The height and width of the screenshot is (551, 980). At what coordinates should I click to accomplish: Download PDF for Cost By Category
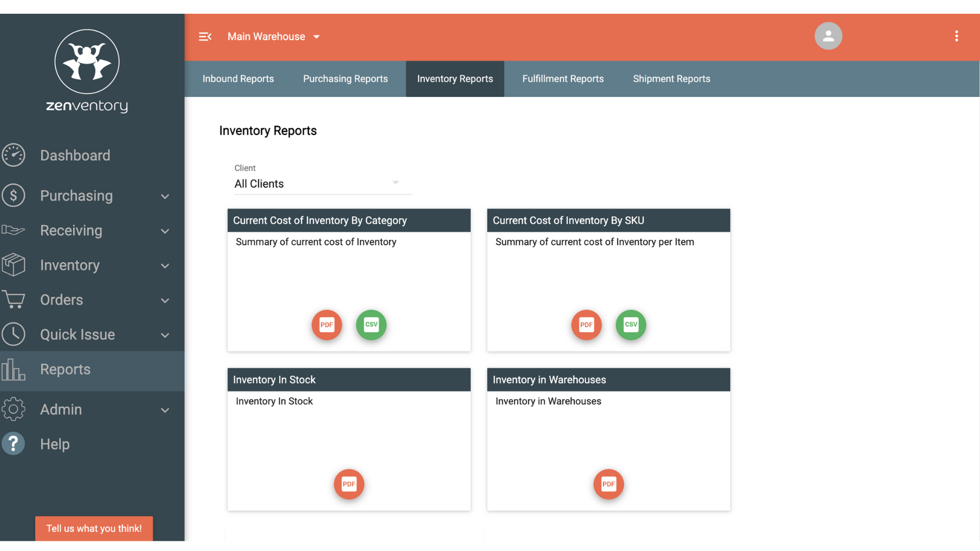[x=327, y=324]
